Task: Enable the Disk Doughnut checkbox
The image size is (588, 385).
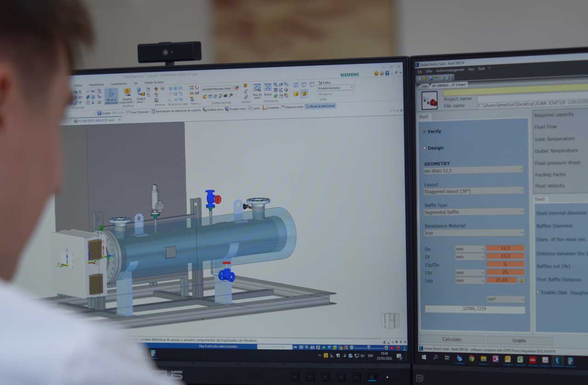Action: coord(538,292)
